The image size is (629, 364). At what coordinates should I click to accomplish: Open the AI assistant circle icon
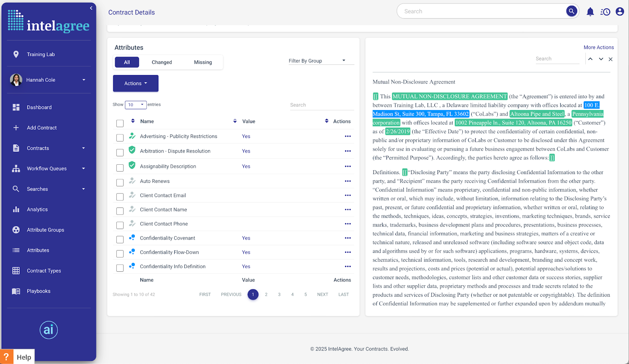(49, 330)
